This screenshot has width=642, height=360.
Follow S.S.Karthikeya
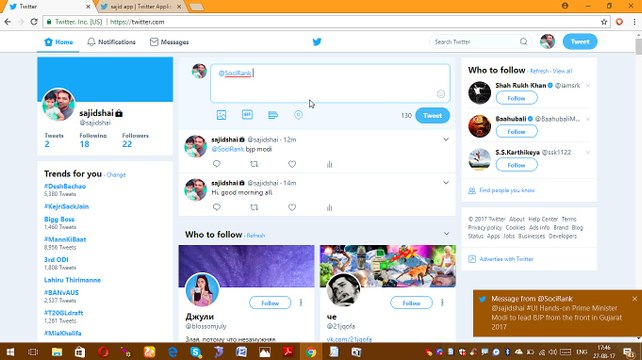pyautogui.click(x=516, y=165)
